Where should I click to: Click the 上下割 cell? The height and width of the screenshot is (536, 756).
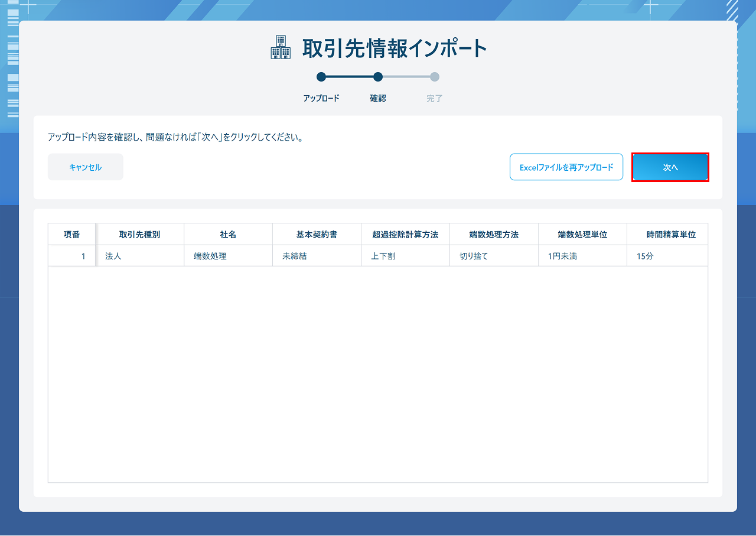pos(405,256)
